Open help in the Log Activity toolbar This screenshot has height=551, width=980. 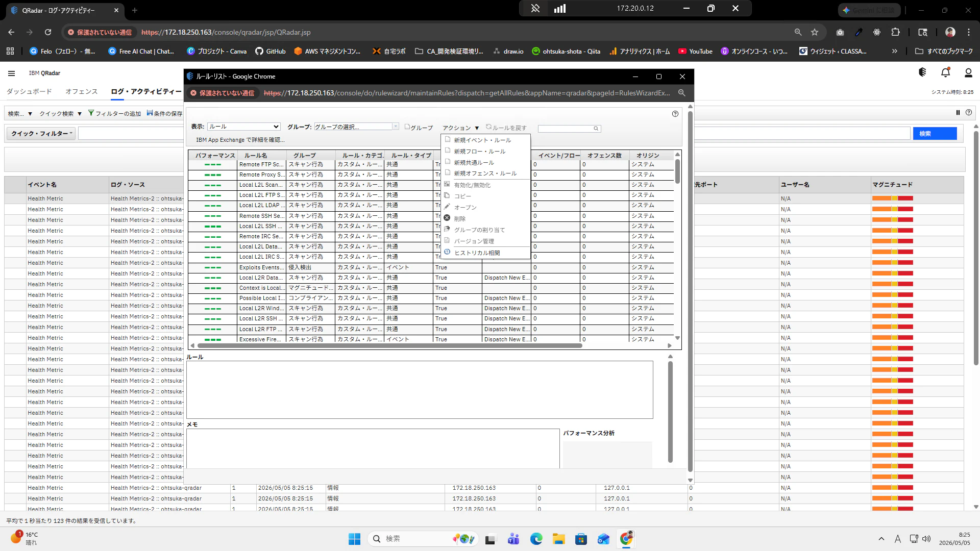pos(969,113)
